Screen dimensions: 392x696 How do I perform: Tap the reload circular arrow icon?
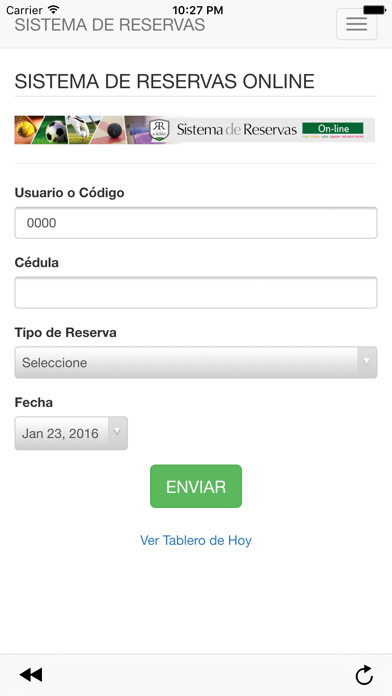(364, 675)
